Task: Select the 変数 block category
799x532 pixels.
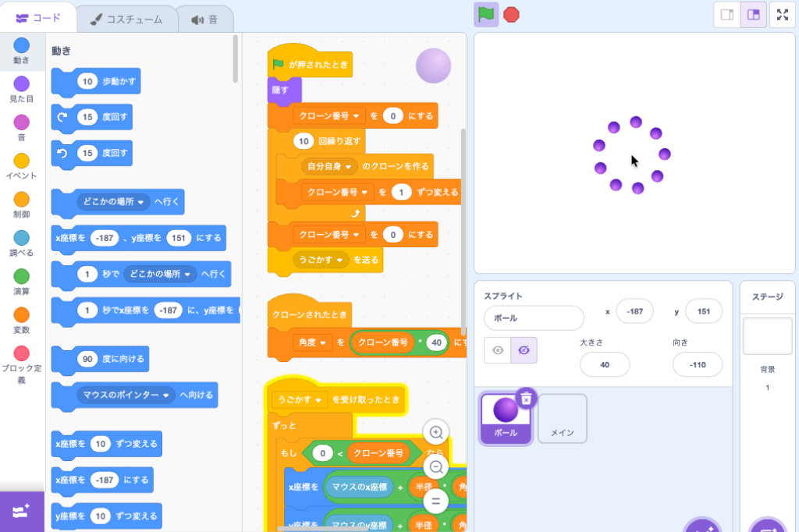Action: tap(22, 320)
